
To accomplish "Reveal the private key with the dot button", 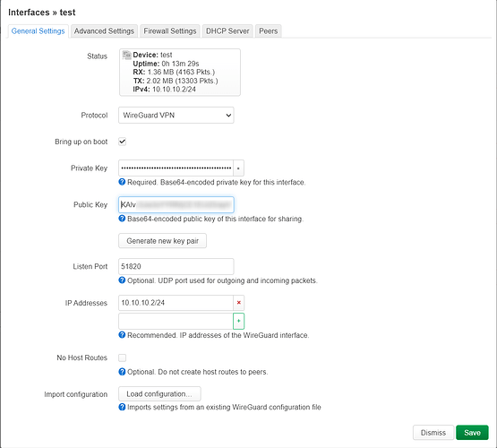I will tap(239, 168).
